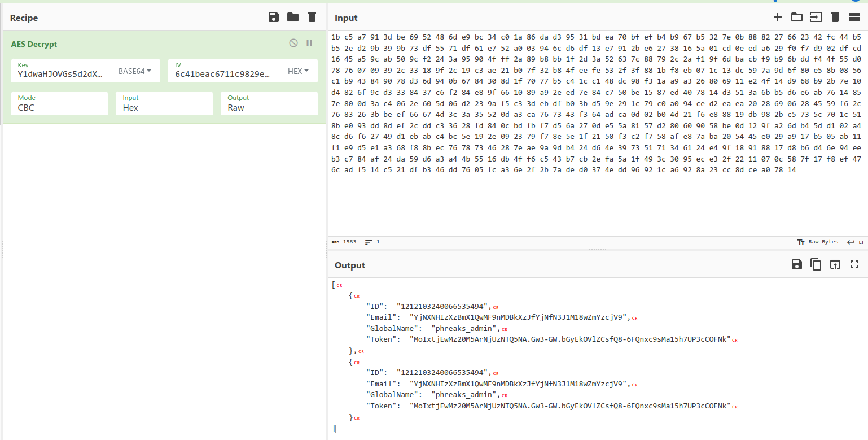This screenshot has height=440, width=868.
Task: Save output to file icon
Action: (x=797, y=264)
